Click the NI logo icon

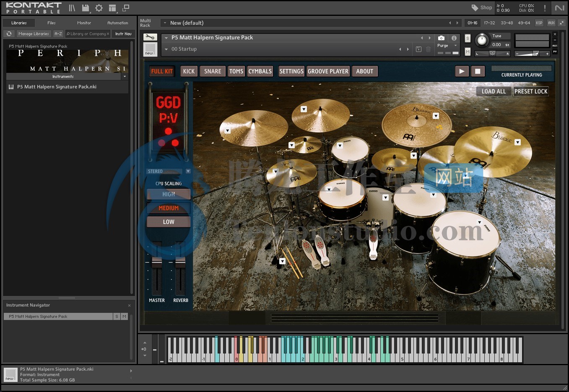coord(560,8)
